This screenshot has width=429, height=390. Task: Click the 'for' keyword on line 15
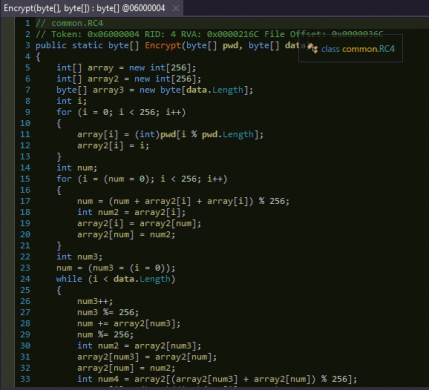coord(64,179)
